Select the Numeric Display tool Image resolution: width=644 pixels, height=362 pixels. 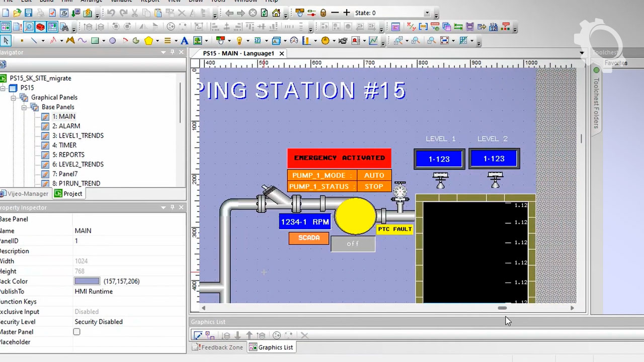coord(257,41)
